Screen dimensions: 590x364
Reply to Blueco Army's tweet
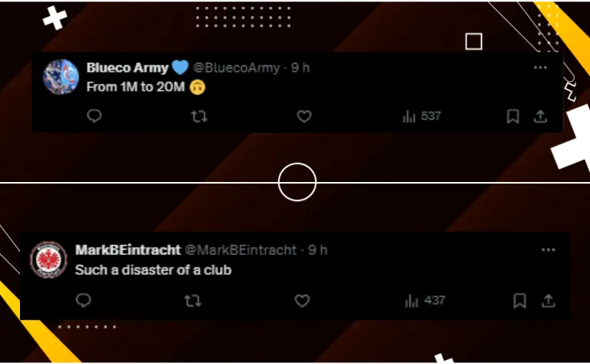click(x=94, y=116)
